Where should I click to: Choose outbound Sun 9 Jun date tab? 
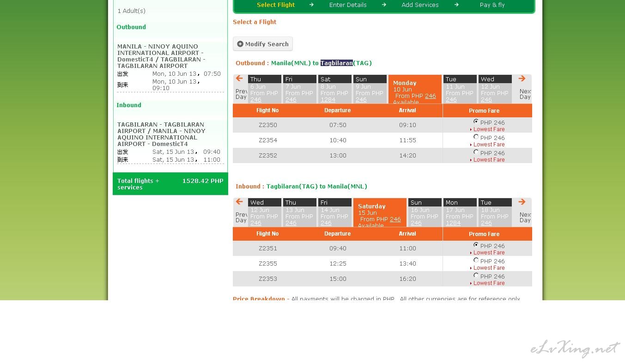370,89
